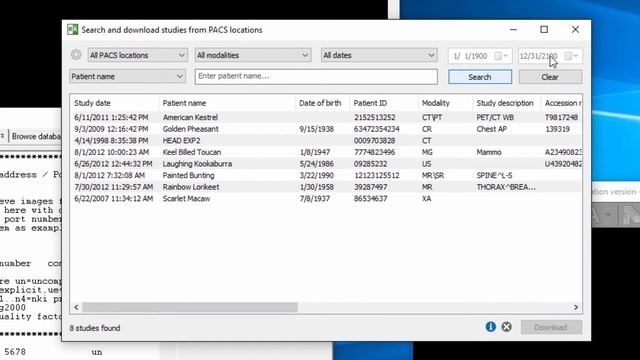Click the blue info icon near Download
This screenshot has width=640, height=360.
pyautogui.click(x=491, y=327)
